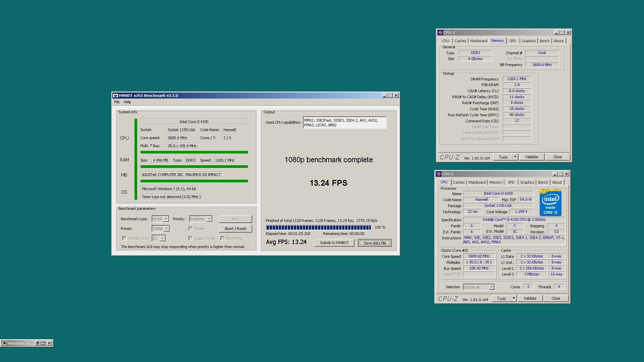644x362 pixels.
Task: Click the Windows Task Manager taskbar icon
Action: coord(4,343)
